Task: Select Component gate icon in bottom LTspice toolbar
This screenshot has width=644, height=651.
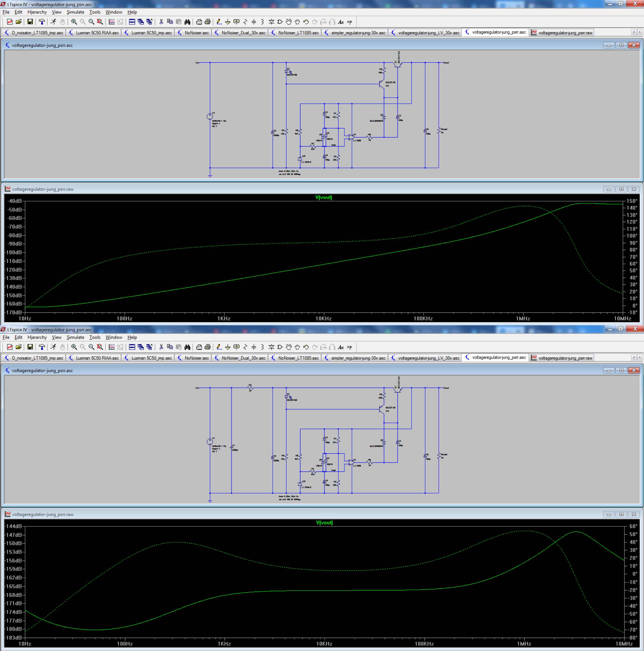Action: 280,347
